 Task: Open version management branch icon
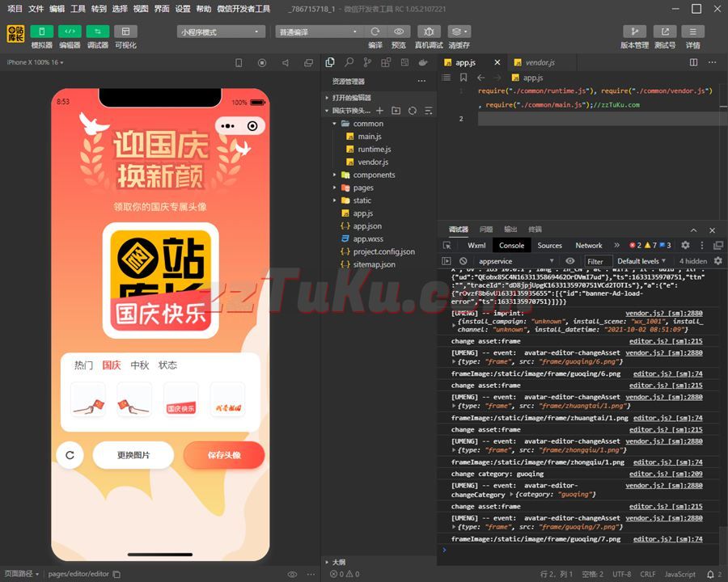[x=634, y=32]
